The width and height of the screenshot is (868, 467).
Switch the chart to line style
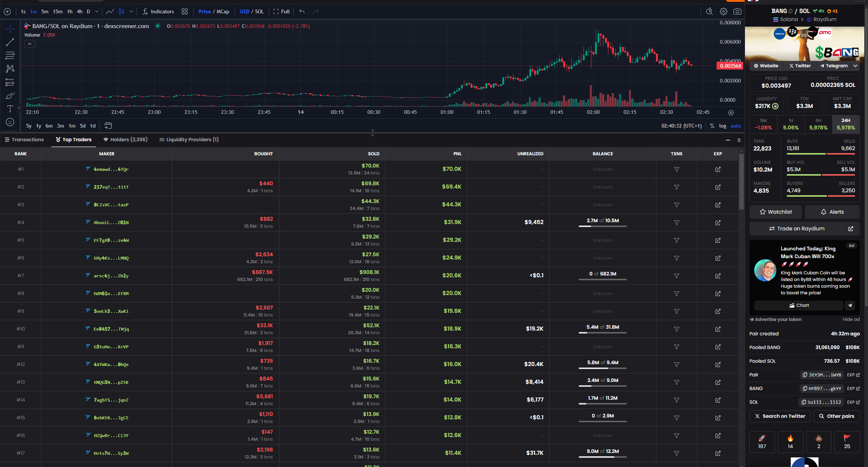pos(110,11)
